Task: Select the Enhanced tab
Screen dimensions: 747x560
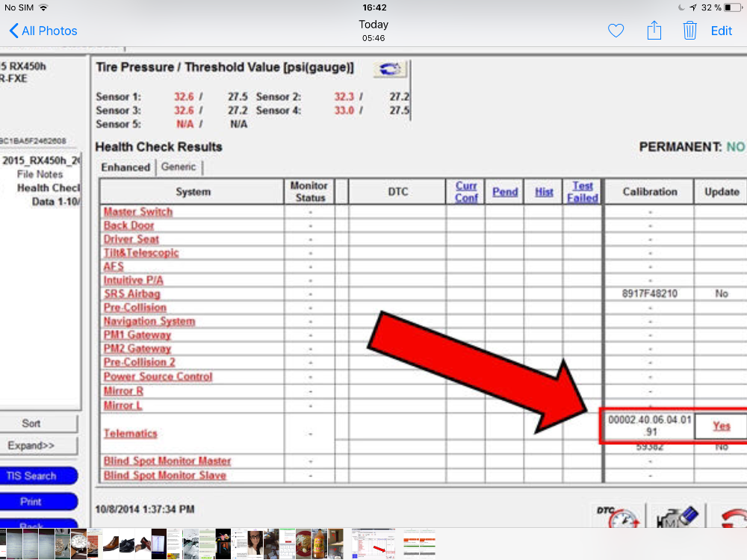Action: (x=125, y=167)
